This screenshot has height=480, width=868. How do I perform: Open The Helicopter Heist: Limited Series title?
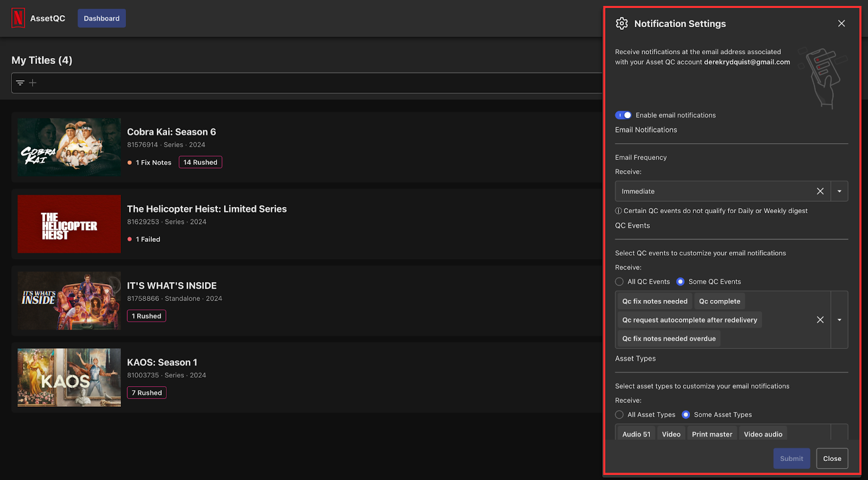(x=207, y=209)
